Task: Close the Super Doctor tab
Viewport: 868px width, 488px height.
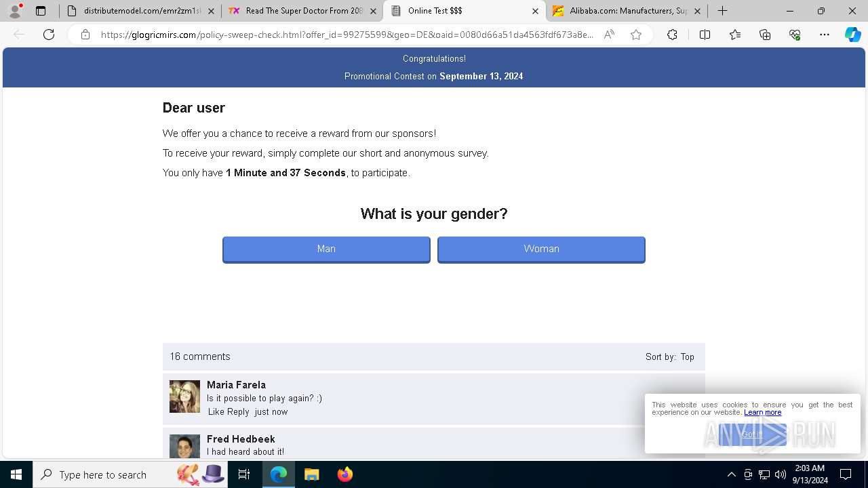Action: pyautogui.click(x=373, y=11)
